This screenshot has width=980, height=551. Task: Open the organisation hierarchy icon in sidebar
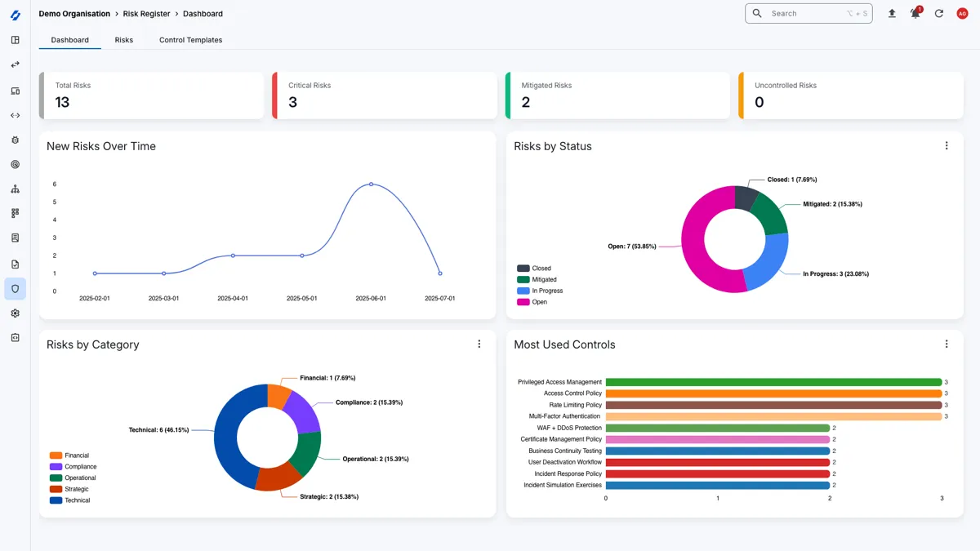(15, 189)
